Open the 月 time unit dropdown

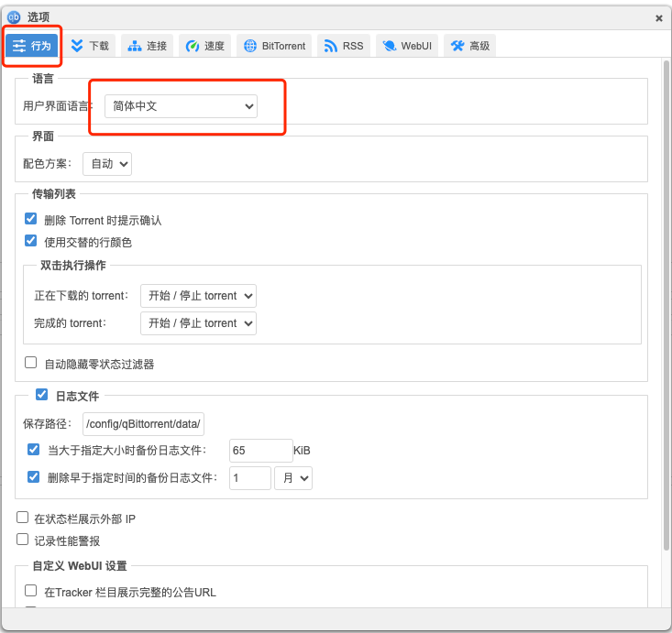[293, 478]
